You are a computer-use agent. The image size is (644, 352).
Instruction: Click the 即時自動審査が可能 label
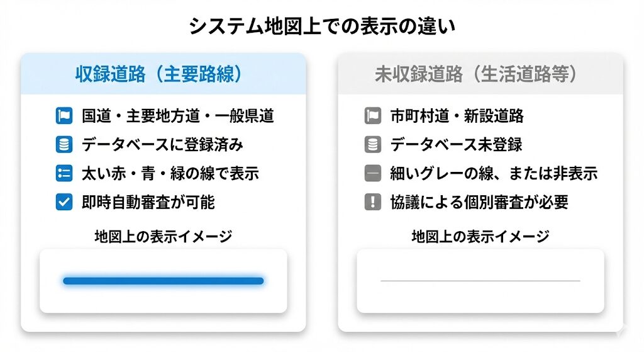tap(148, 202)
